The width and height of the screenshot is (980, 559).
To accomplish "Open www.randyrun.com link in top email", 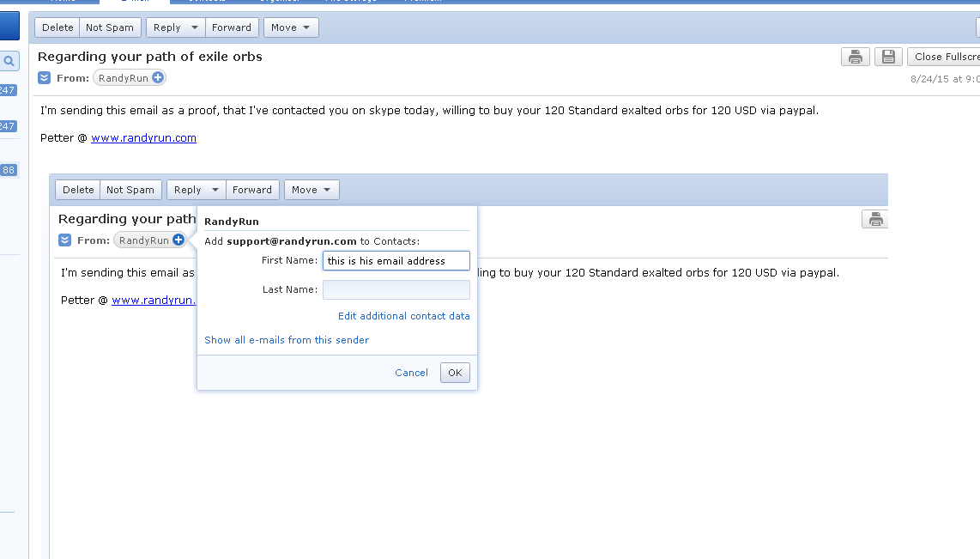I will [144, 138].
